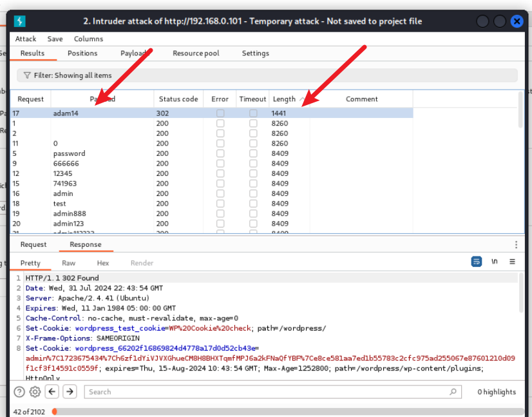The height and width of the screenshot is (417, 532).
Task: Toggle the line-wrap icon in response viewer
Action: 477,262
